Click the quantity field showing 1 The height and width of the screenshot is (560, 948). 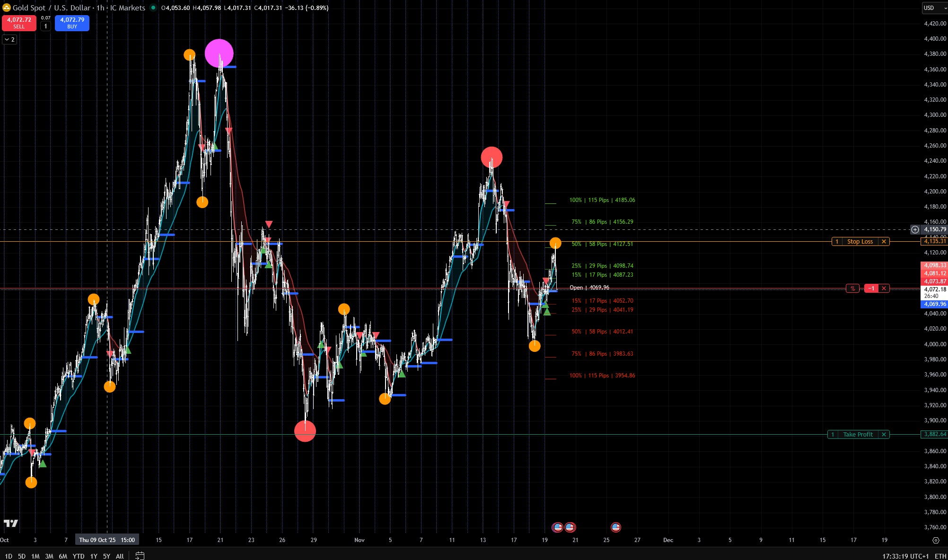tap(45, 26)
